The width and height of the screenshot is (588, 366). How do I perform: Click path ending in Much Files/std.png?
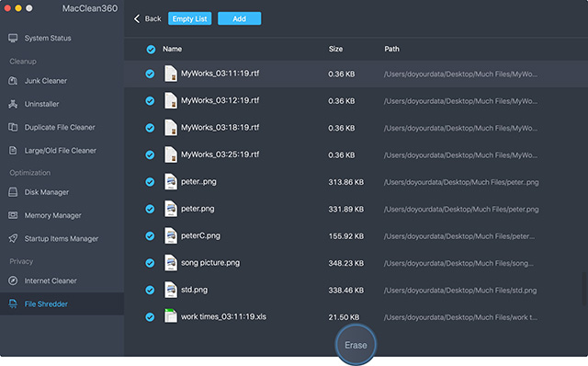pyautogui.click(x=460, y=291)
